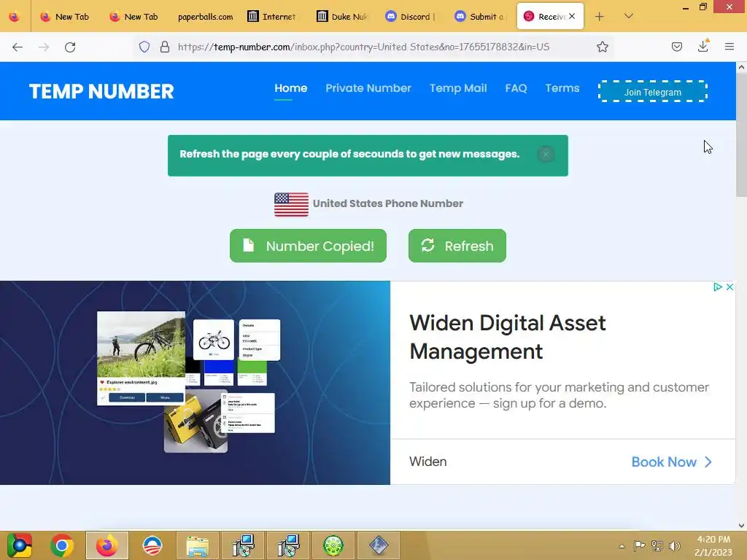Open the Terms page

562,88
